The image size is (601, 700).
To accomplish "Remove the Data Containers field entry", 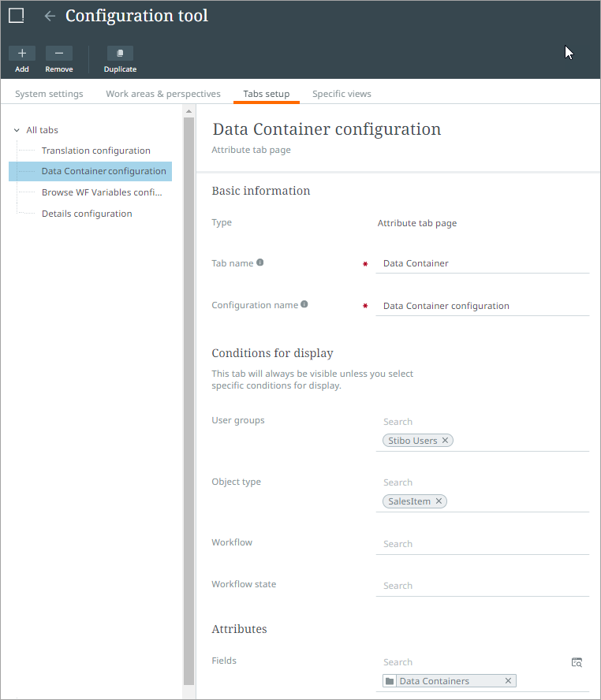I will pos(508,681).
